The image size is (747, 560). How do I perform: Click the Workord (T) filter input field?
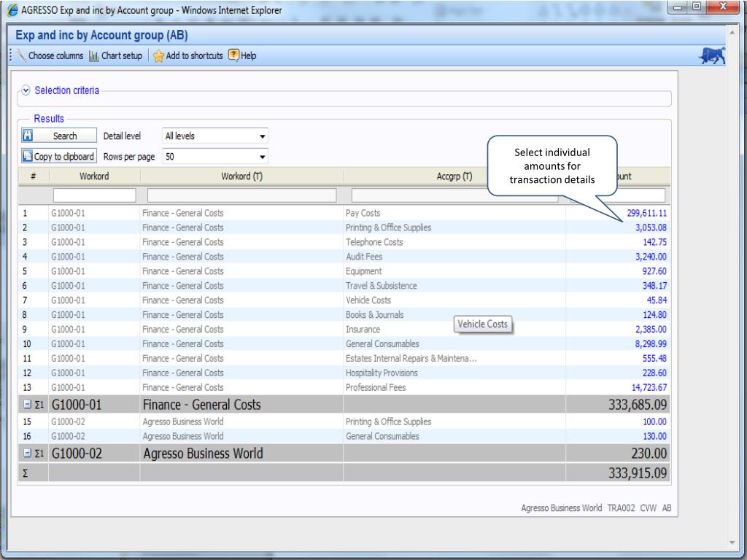coord(242,195)
